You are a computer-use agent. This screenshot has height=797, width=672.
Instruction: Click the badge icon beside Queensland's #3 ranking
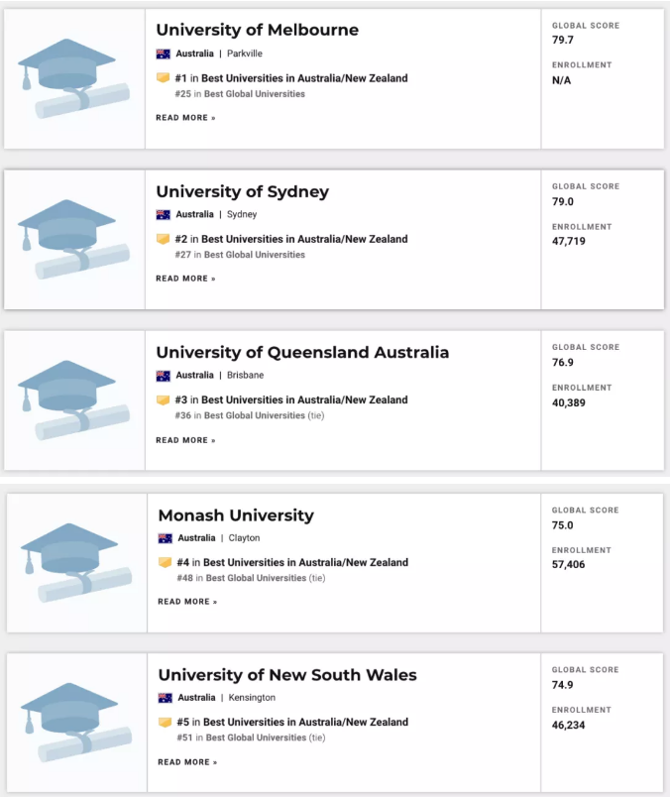(164, 400)
